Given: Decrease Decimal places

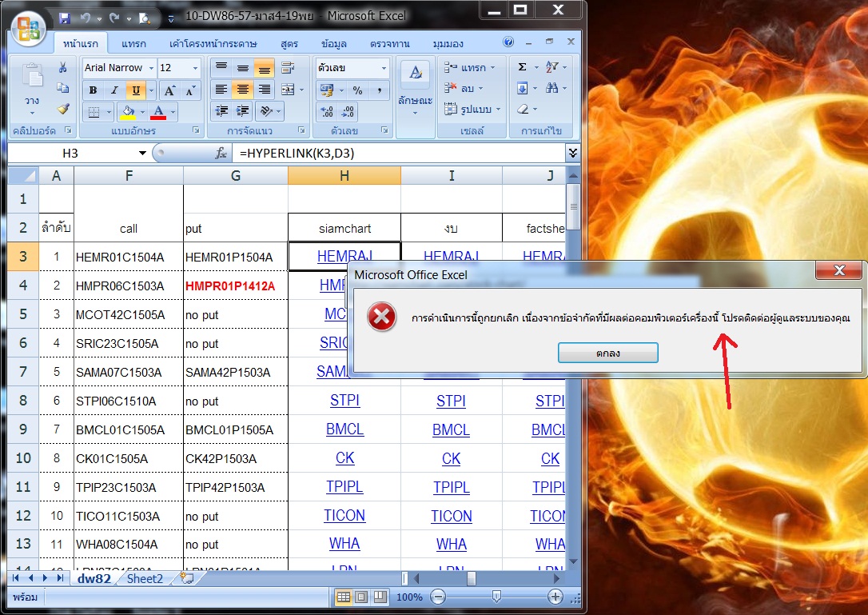Looking at the screenshot, I should 348,112.
